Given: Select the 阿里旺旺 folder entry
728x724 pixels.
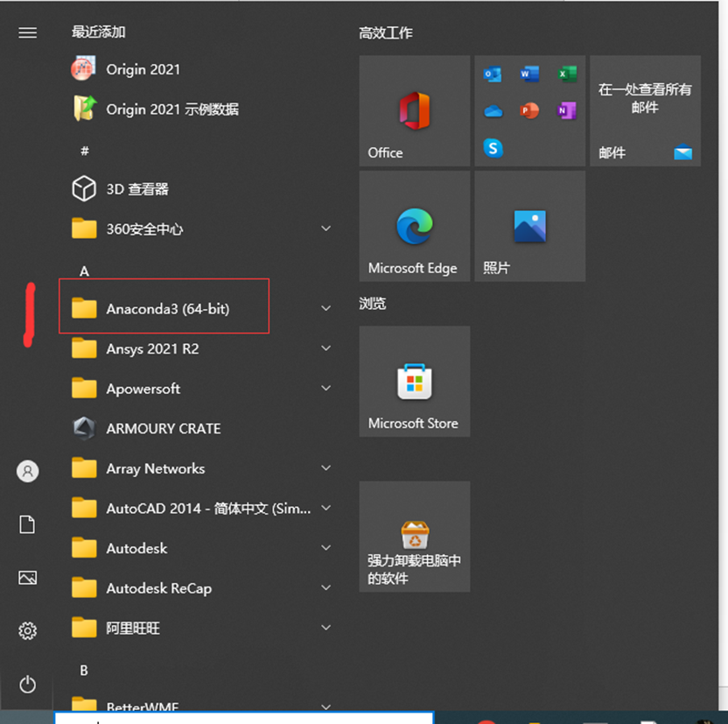Looking at the screenshot, I should [201, 628].
